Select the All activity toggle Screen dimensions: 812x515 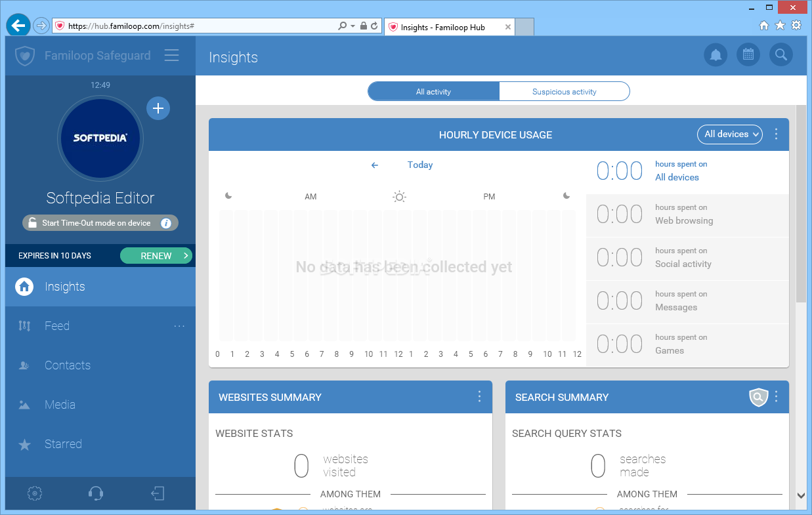(x=434, y=92)
